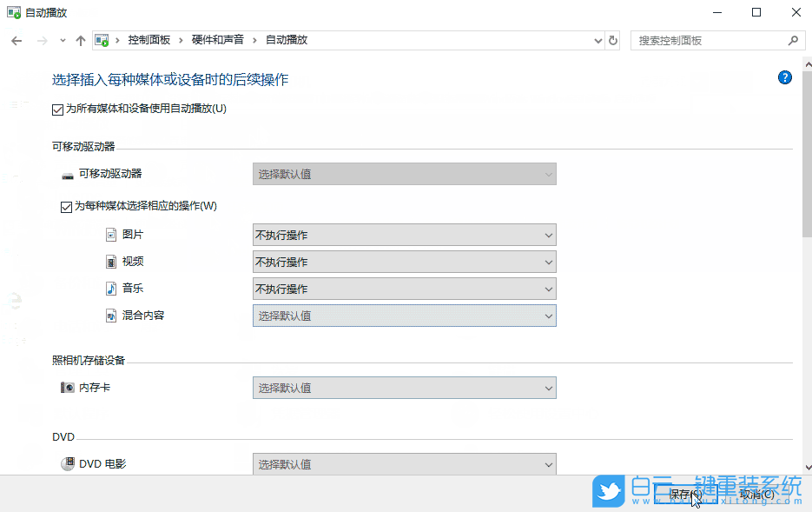This screenshot has height=512, width=812.
Task: Click the mixed content icon beside 混合内容
Action: (111, 315)
